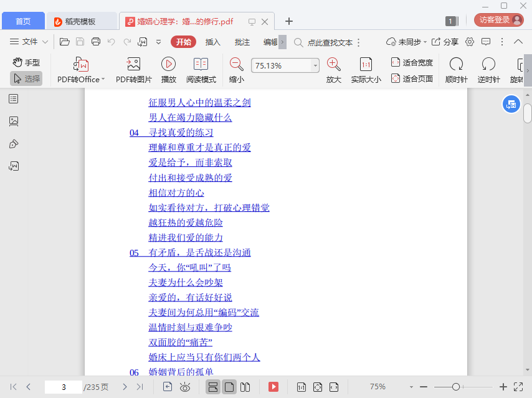Click the save disk icon
This screenshot has width=532, height=398.
[80, 42]
